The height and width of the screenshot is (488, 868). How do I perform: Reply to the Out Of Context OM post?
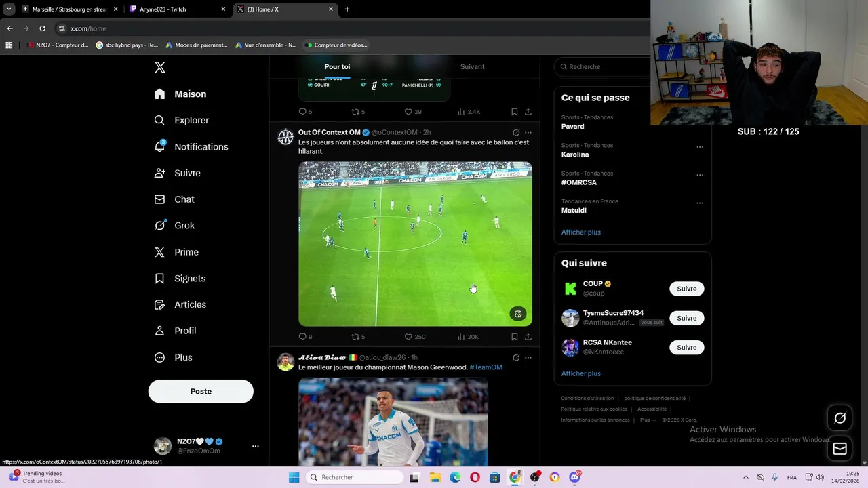(x=302, y=336)
